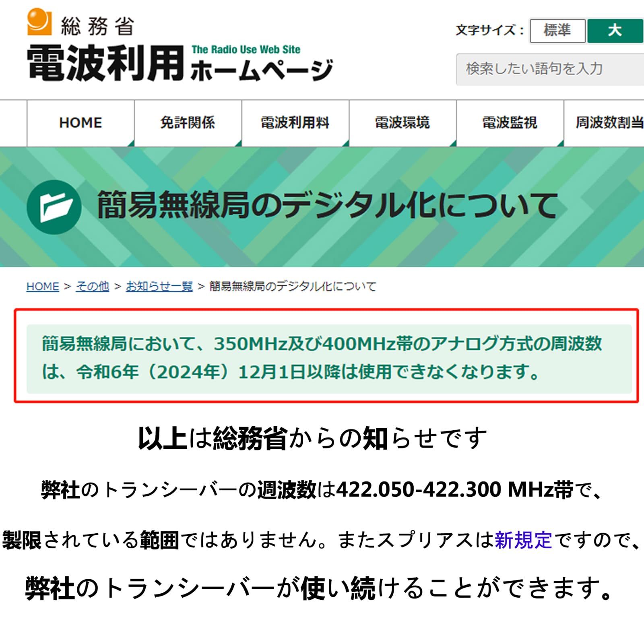Click the orange Ministry (総務省) logo icon
Image resolution: width=644 pixels, height=644 pixels.
39,22
